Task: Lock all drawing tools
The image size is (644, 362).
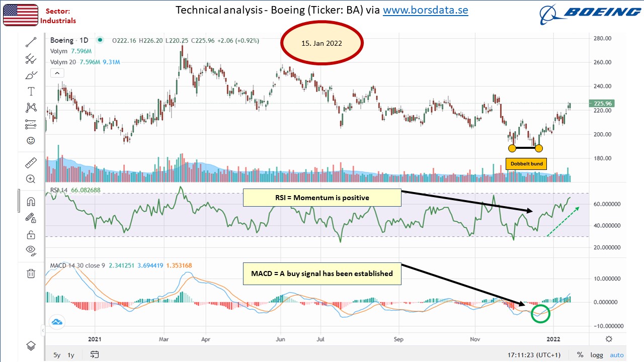Action: coord(31,234)
